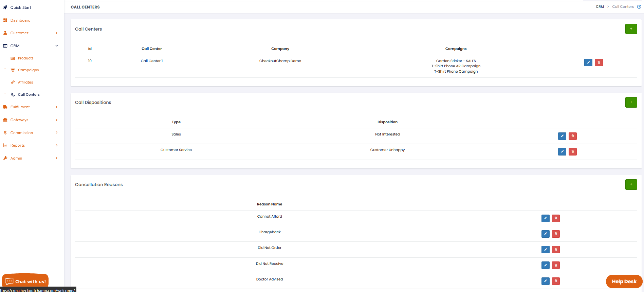
Task: Add a new Call Disposition
Action: click(x=631, y=102)
